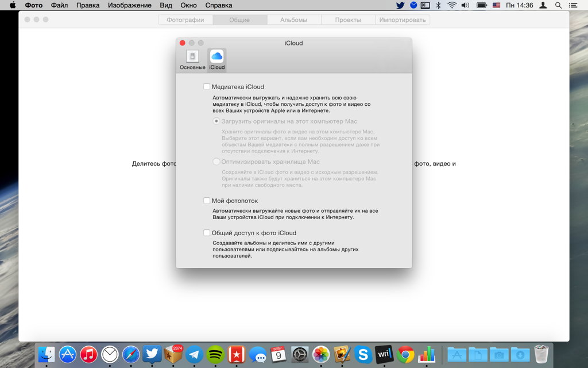Open Spotlight search magnifier
Screen dimensions: 588x368
pyautogui.click(x=558, y=5)
